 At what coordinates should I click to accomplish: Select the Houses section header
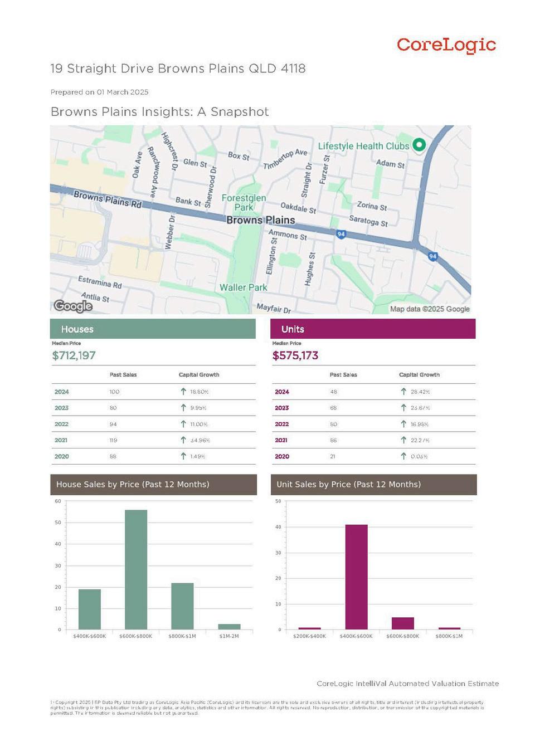tap(153, 329)
